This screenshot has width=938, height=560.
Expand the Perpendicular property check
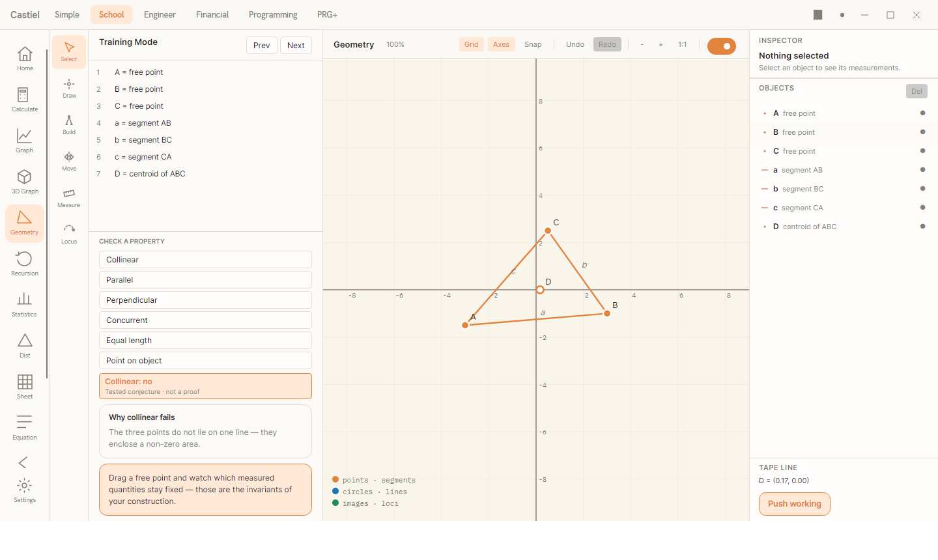point(205,300)
